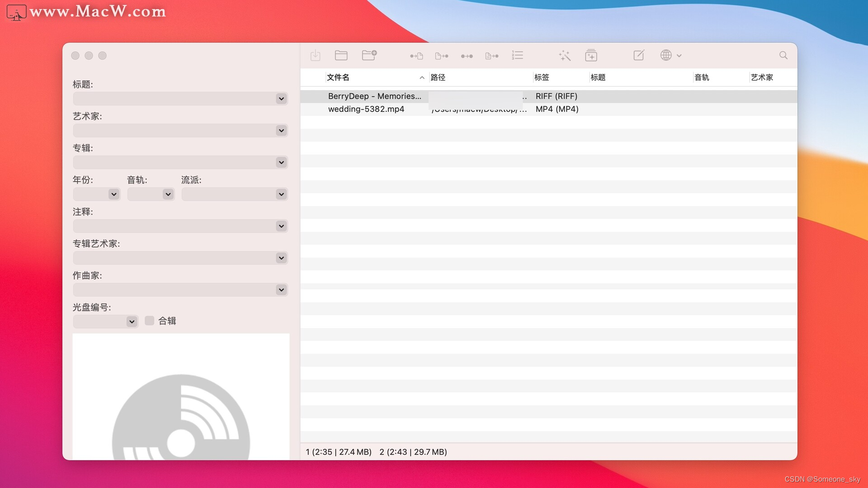Viewport: 868px width, 488px height.
Task: Click the red close window button
Action: tap(75, 56)
